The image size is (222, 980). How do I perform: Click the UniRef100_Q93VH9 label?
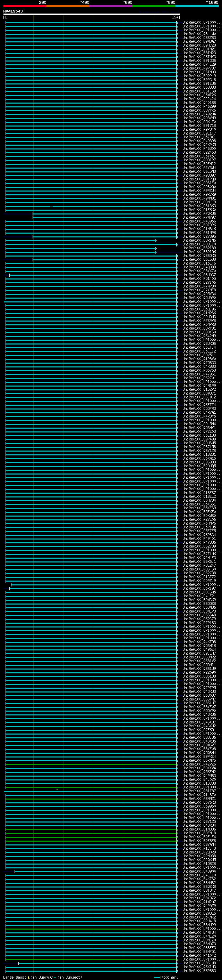point(199,118)
